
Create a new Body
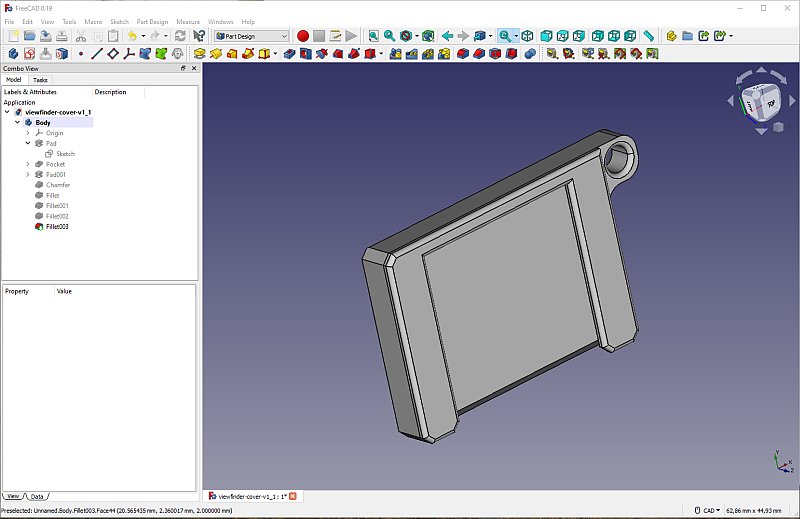click(x=14, y=54)
